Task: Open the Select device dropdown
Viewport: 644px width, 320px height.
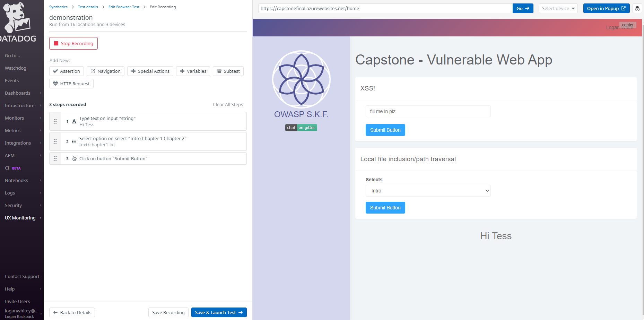Action: [558, 8]
